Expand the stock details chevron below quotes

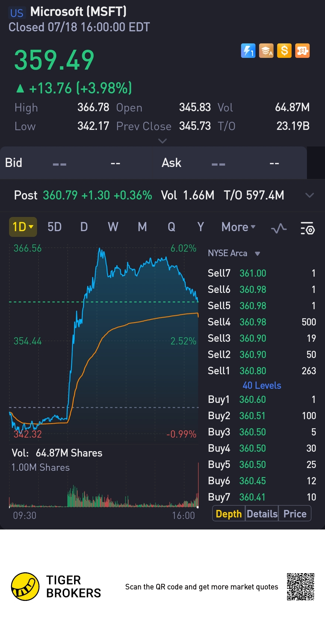[x=162, y=141]
